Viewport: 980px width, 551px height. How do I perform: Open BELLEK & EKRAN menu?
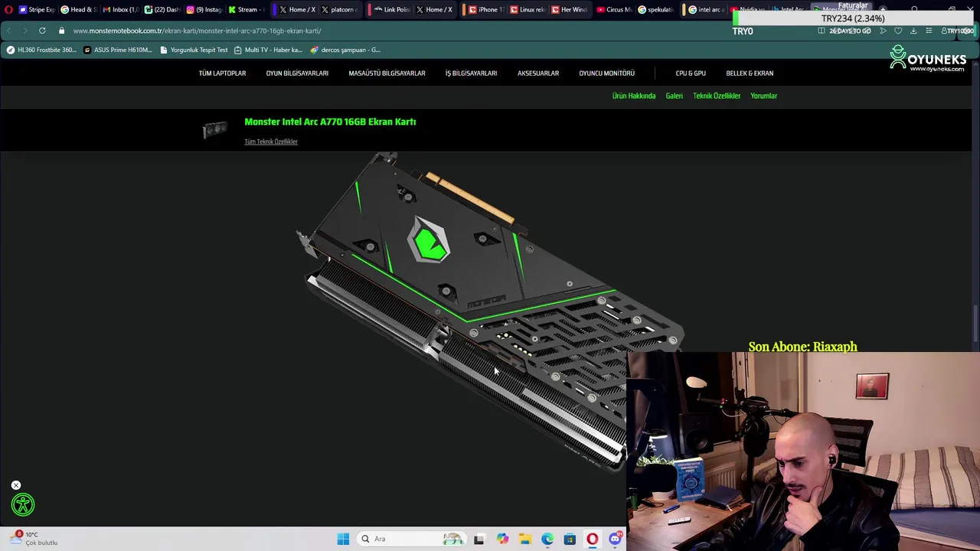point(750,73)
